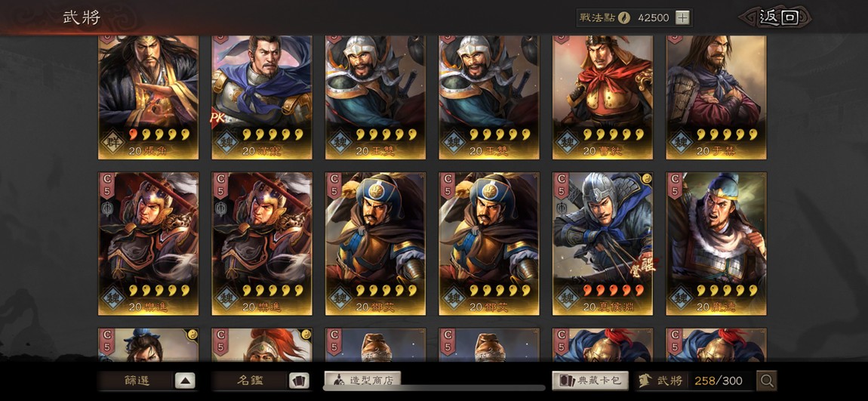Open the 篩選 filter label
868x401 pixels.
tap(137, 381)
